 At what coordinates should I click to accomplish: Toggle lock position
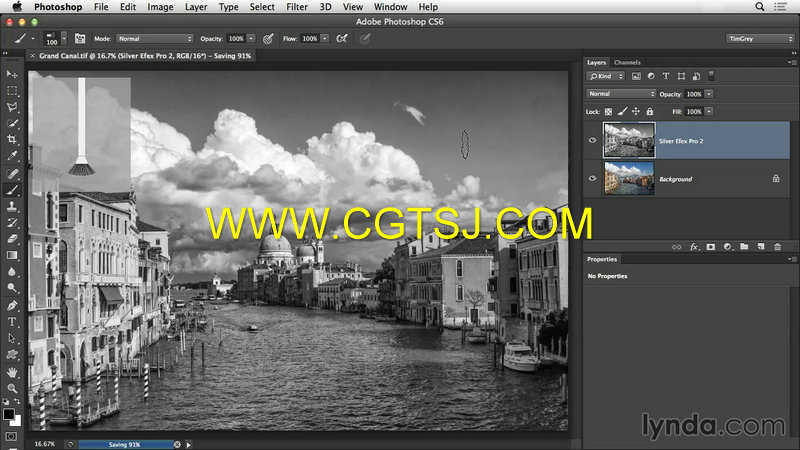click(x=636, y=111)
